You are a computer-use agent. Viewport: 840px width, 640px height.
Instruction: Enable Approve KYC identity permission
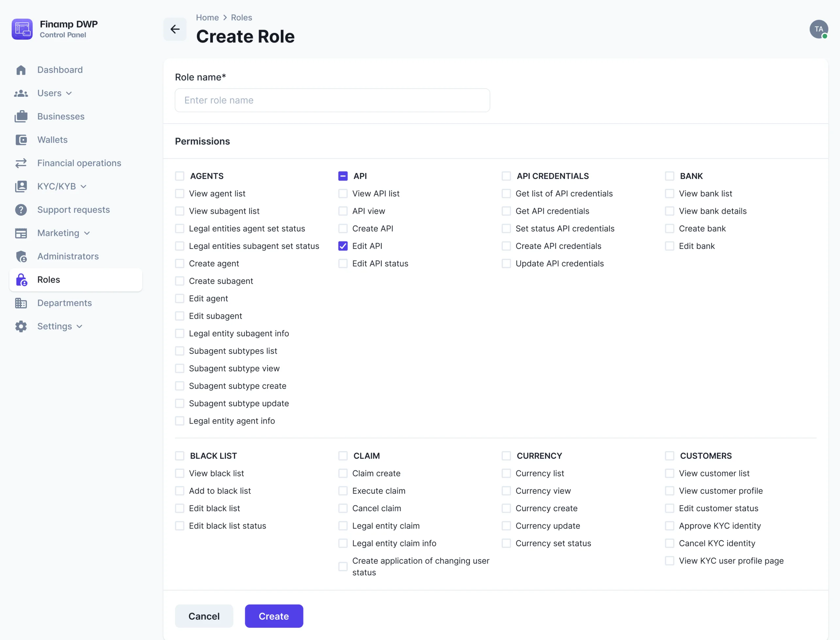pyautogui.click(x=670, y=526)
